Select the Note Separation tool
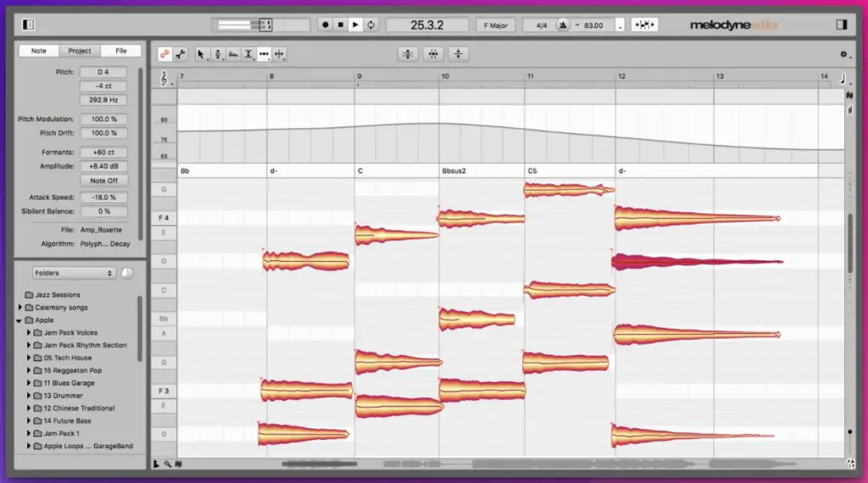 [x=280, y=53]
